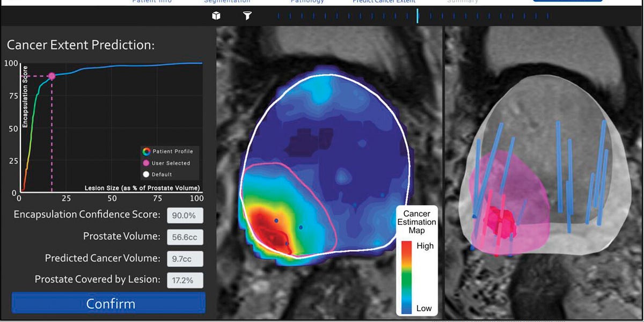644x322 pixels.
Task: Select the Prostate Volume value box
Action: point(185,236)
